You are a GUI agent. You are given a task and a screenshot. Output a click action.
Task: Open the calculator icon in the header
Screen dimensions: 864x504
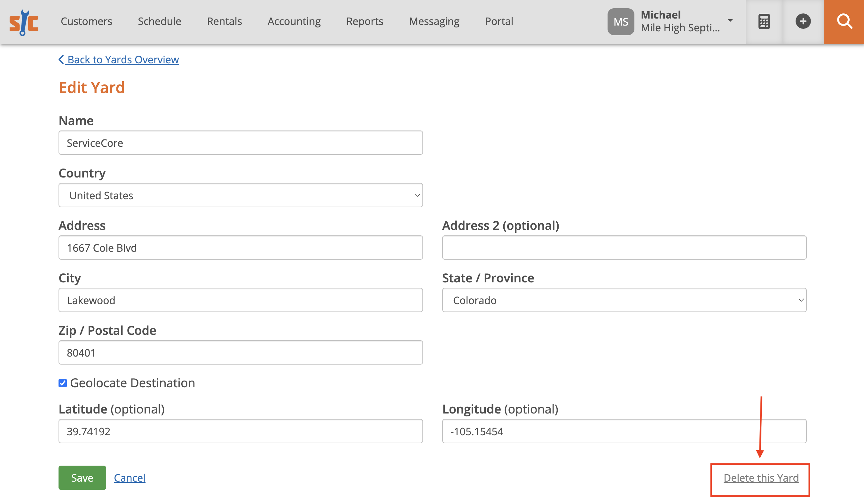[x=764, y=21]
